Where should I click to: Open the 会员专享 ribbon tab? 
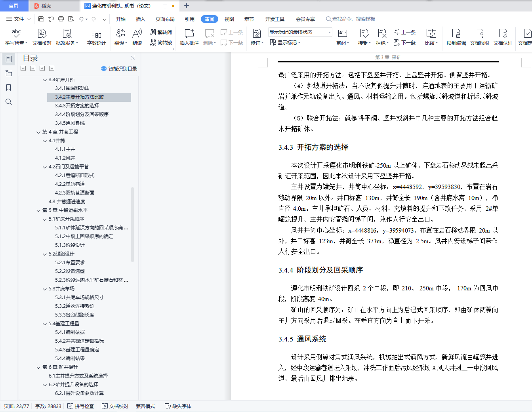pyautogui.click(x=305, y=19)
